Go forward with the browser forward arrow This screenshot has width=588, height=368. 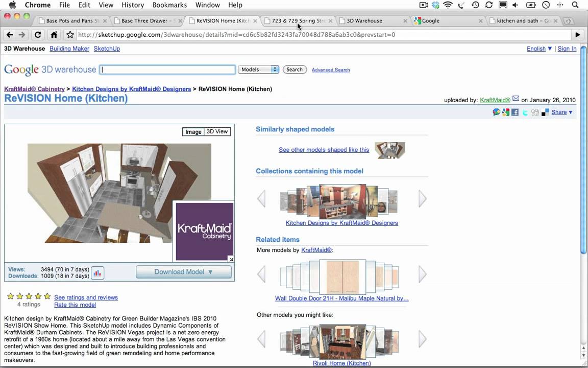point(22,35)
